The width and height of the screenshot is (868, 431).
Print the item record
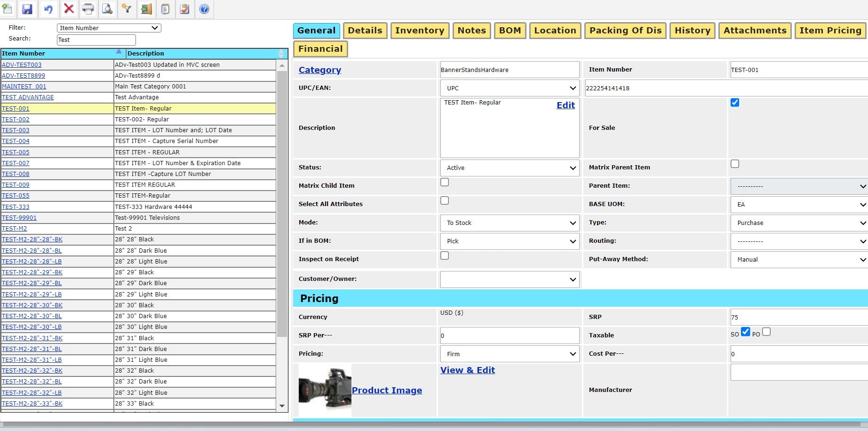(x=88, y=9)
